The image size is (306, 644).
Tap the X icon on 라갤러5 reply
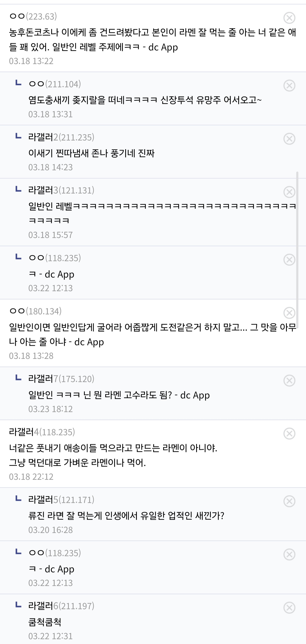[289, 501]
